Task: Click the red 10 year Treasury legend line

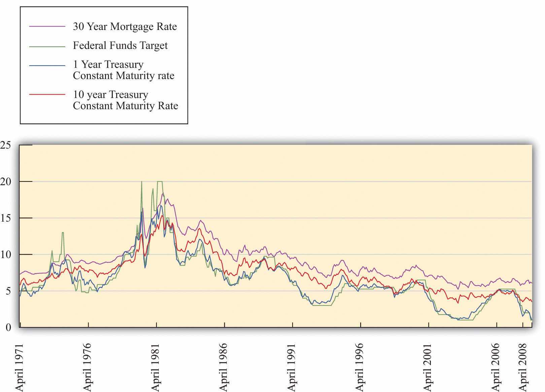Action: pos(47,95)
